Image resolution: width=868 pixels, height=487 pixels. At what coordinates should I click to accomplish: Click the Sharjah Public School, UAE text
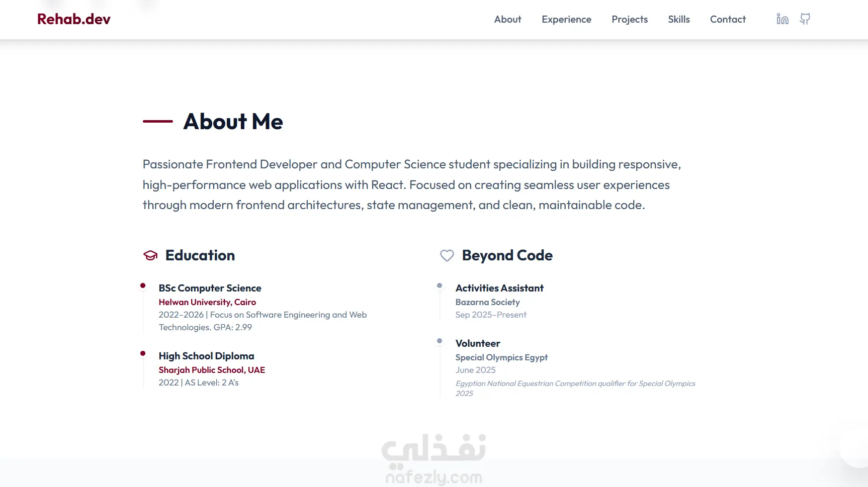[212, 370]
